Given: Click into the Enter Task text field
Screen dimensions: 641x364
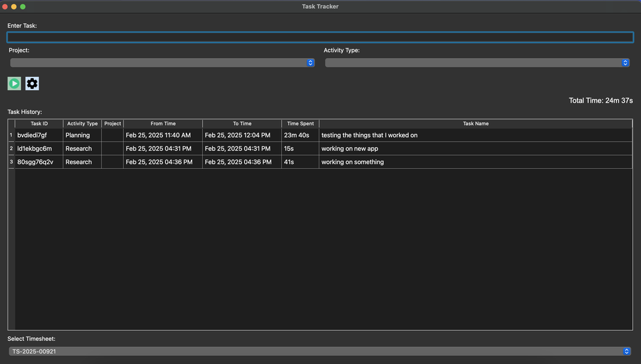Looking at the screenshot, I should click(x=320, y=38).
